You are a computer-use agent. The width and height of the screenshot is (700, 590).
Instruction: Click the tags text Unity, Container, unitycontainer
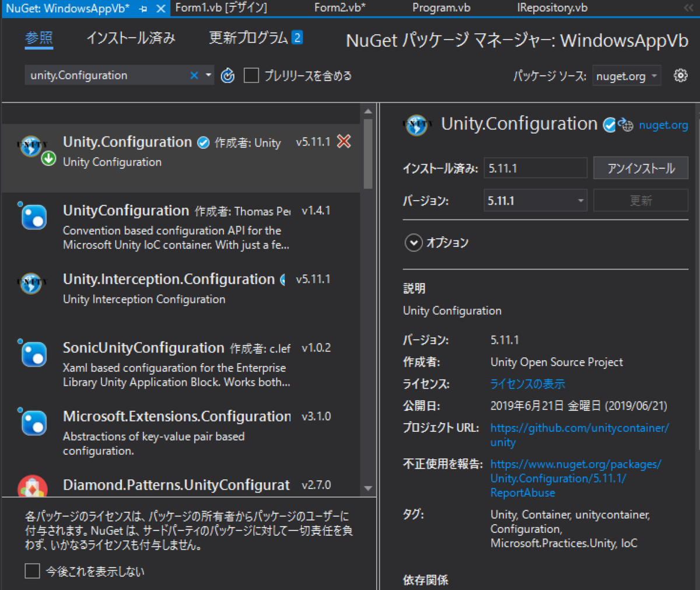tap(570, 515)
